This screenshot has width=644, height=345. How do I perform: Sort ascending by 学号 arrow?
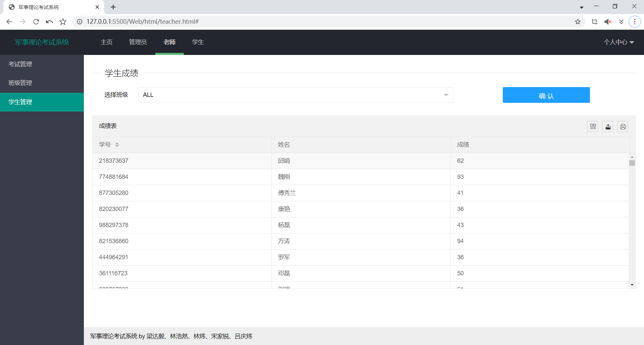click(117, 143)
